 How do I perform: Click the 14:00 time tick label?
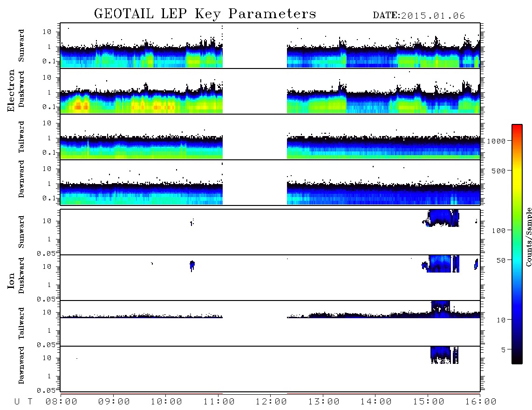pyautogui.click(x=376, y=402)
